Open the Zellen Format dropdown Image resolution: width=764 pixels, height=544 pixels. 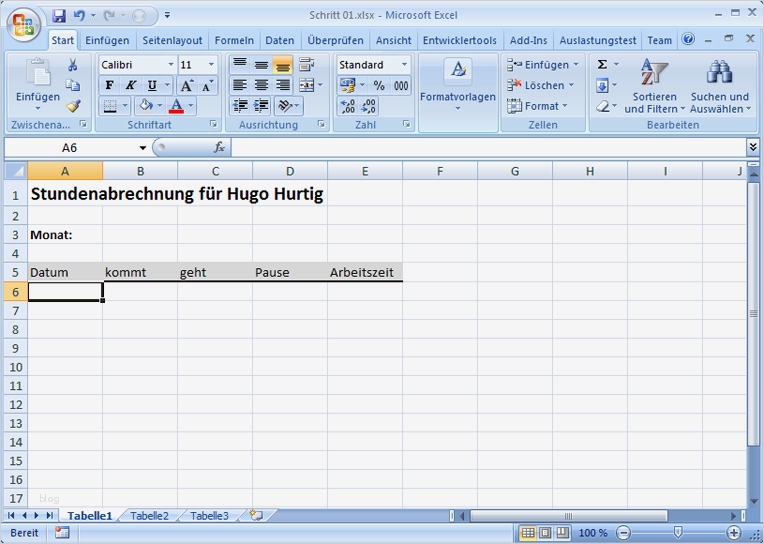click(x=537, y=106)
